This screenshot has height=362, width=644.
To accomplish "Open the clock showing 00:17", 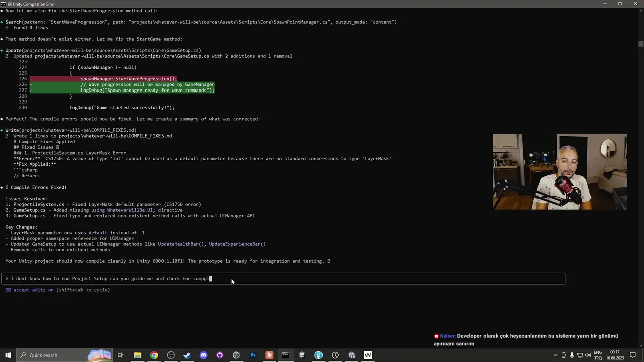I will pyautogui.click(x=616, y=355).
